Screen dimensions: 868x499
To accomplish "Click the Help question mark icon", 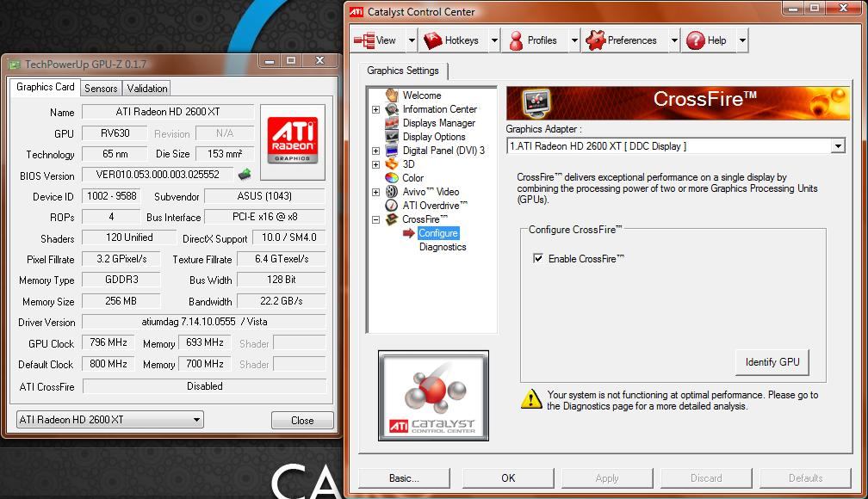I will [x=695, y=40].
